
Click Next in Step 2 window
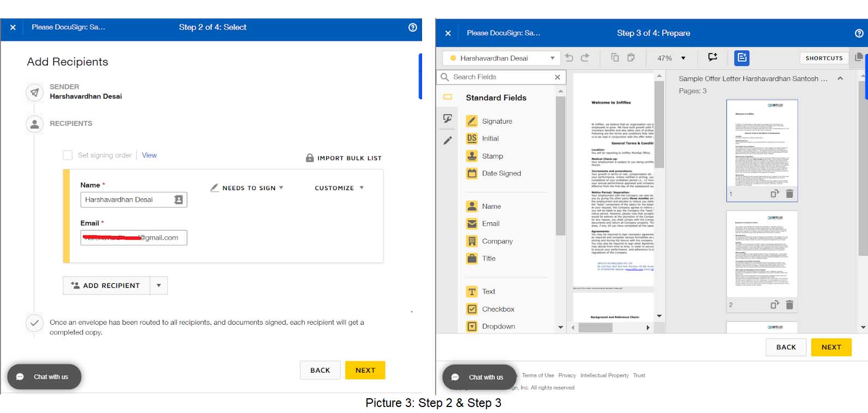365,370
